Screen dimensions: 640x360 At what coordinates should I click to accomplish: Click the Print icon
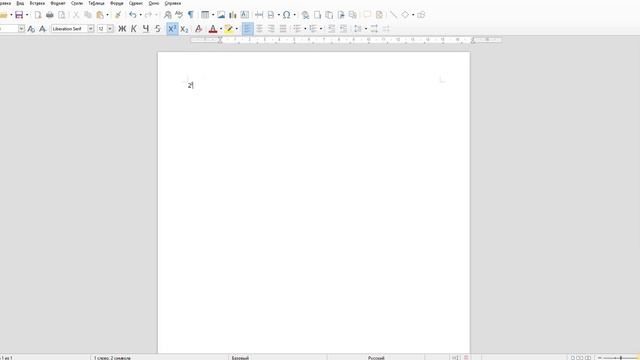[50, 15]
